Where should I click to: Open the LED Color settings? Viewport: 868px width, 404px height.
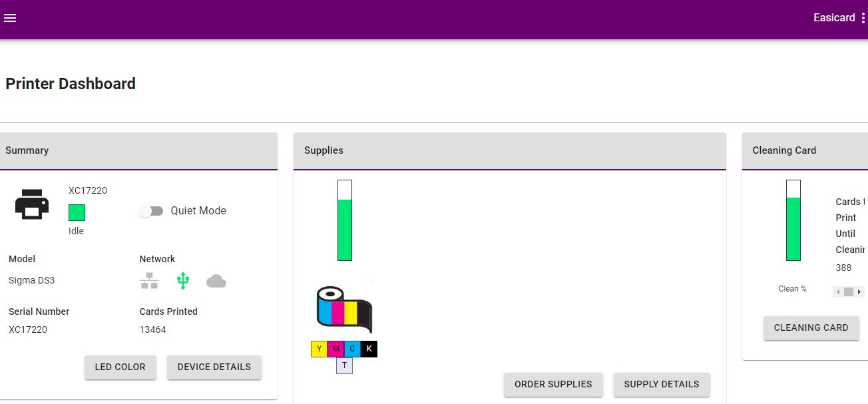[x=120, y=367]
